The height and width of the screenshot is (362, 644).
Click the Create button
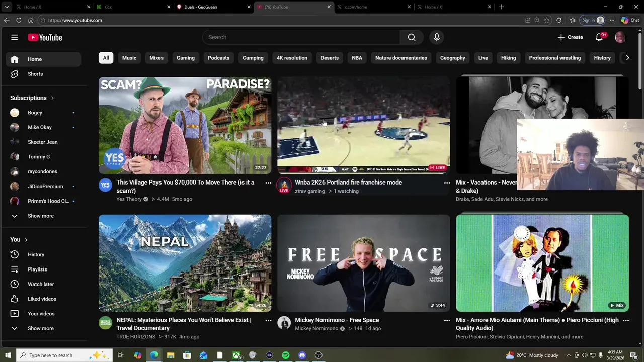point(570,37)
